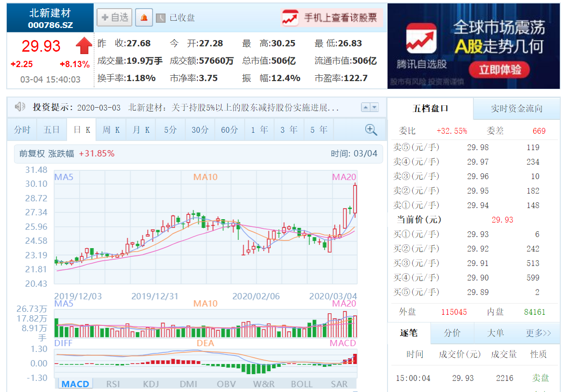
Task: Show previous news with up arrow
Action: (365, 107)
